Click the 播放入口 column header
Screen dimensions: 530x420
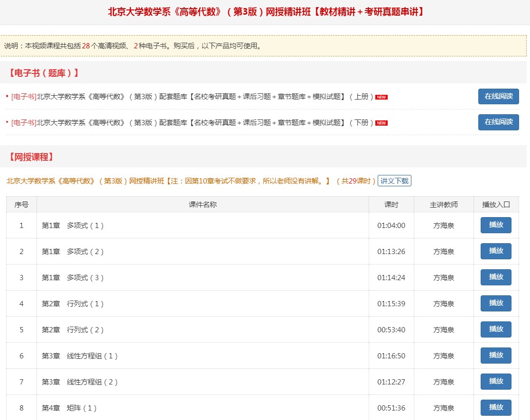[x=496, y=205]
